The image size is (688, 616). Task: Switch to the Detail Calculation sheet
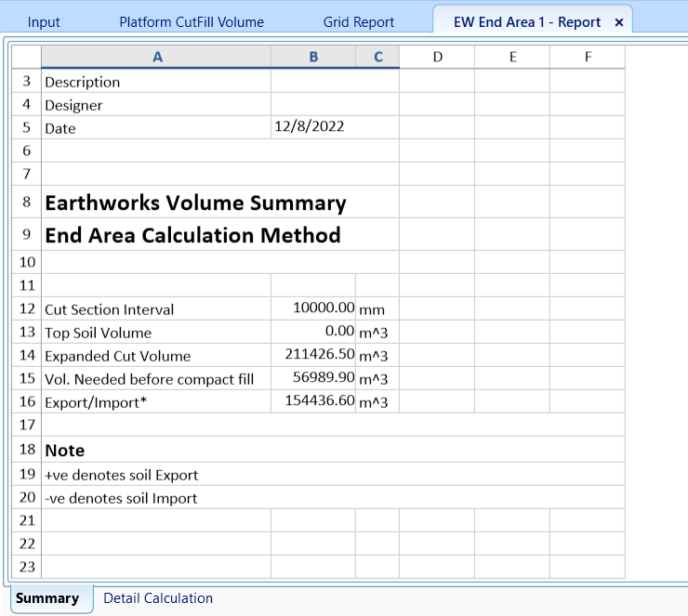pos(158,598)
